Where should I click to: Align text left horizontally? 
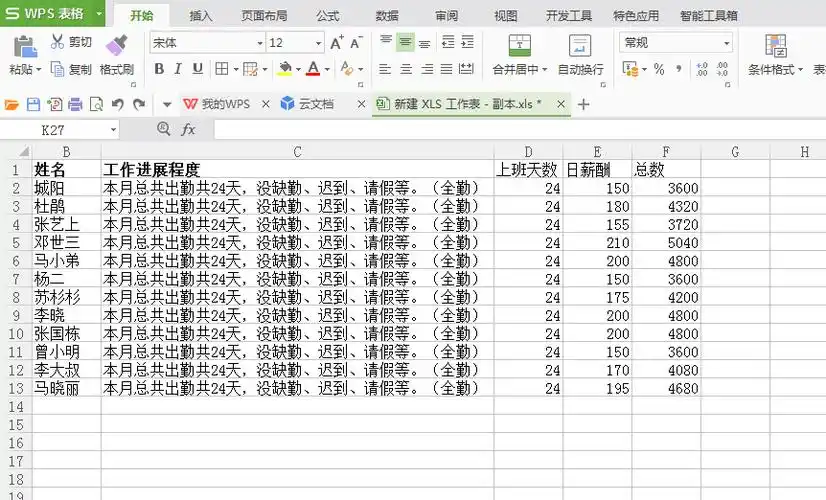385,69
